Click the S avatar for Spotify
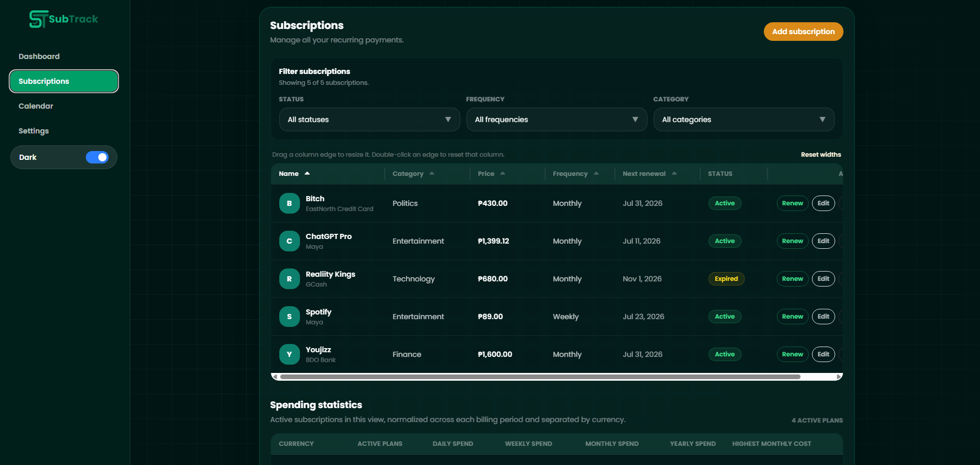 coord(290,317)
